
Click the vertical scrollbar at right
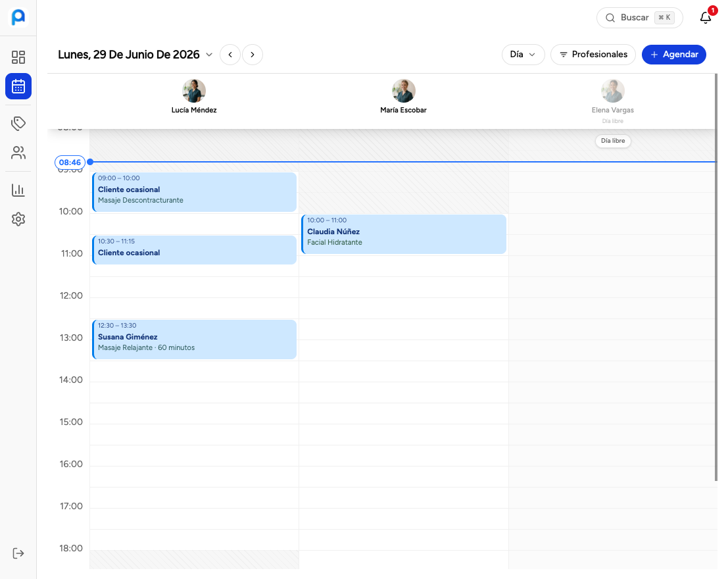click(x=716, y=278)
